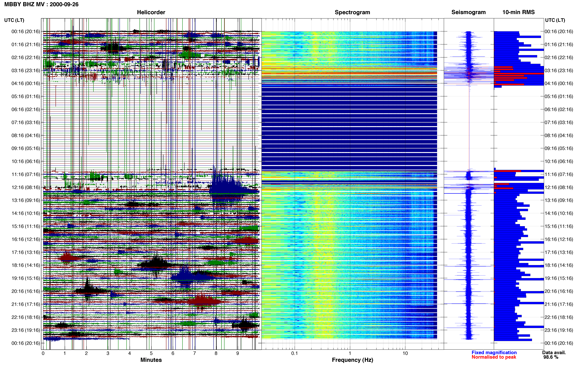
Task: Select the 'Helicorder' panel heading
Action: click(151, 12)
